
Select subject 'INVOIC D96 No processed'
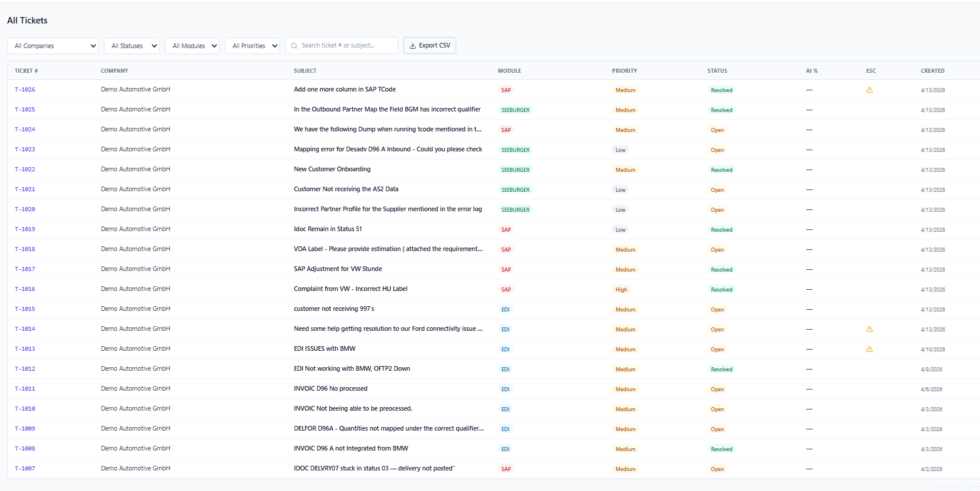[331, 388]
